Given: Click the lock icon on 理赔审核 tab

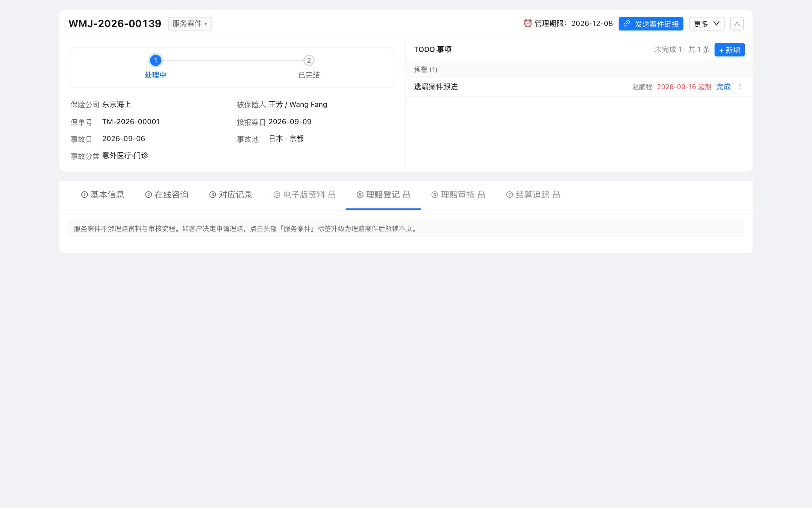Looking at the screenshot, I should (481, 195).
